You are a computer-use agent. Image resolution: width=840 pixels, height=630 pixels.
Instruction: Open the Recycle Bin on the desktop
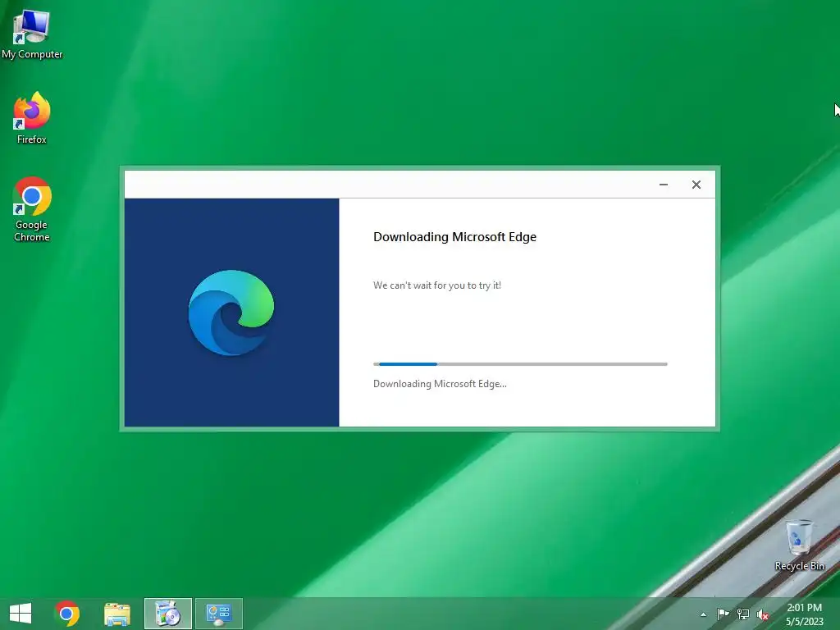coord(799,545)
